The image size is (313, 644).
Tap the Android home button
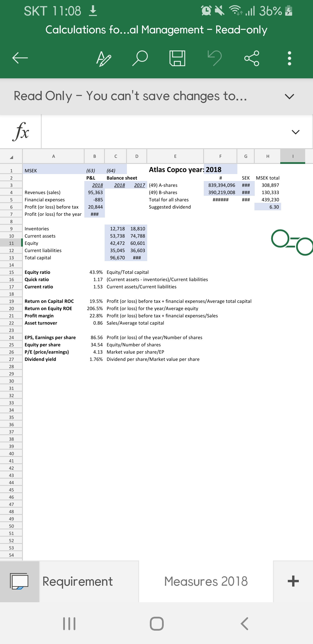click(157, 623)
